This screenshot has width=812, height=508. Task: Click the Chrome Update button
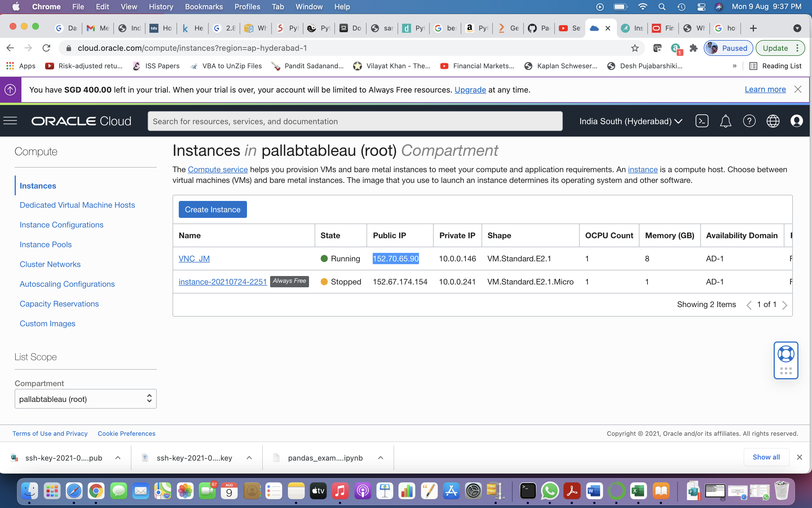tap(780, 48)
